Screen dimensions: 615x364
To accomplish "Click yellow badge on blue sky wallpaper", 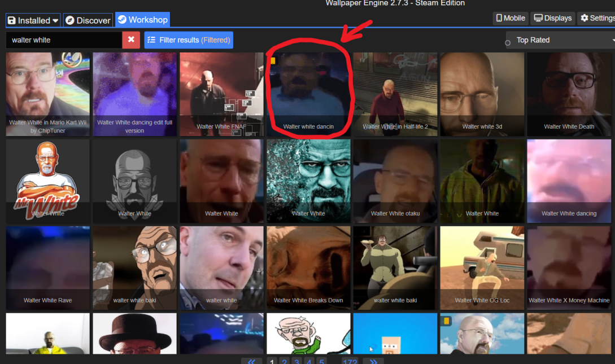I will click(x=446, y=321).
